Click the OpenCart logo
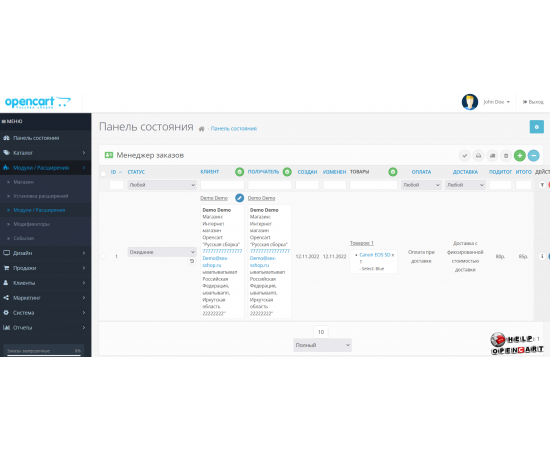The image size is (550, 450). pyautogui.click(x=38, y=102)
